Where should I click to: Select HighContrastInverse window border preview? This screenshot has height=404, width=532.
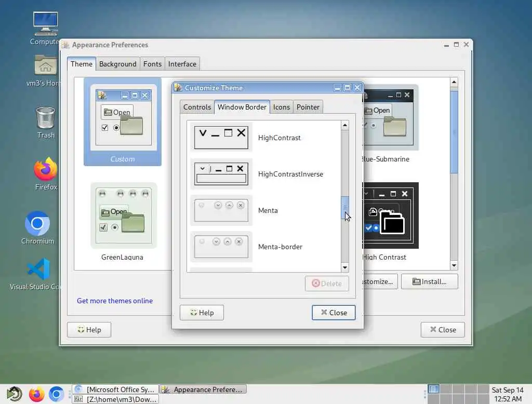coord(221,173)
